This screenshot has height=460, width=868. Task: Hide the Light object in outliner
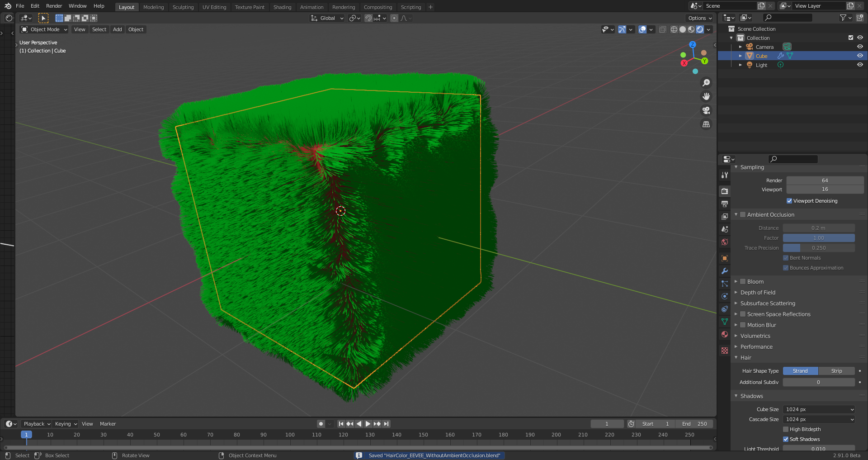[860, 65]
